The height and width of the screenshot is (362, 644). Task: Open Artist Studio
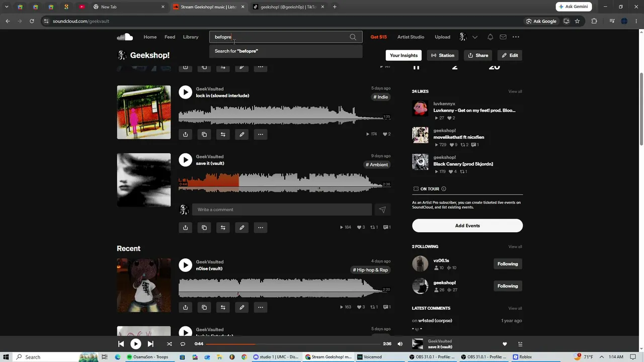click(x=411, y=37)
